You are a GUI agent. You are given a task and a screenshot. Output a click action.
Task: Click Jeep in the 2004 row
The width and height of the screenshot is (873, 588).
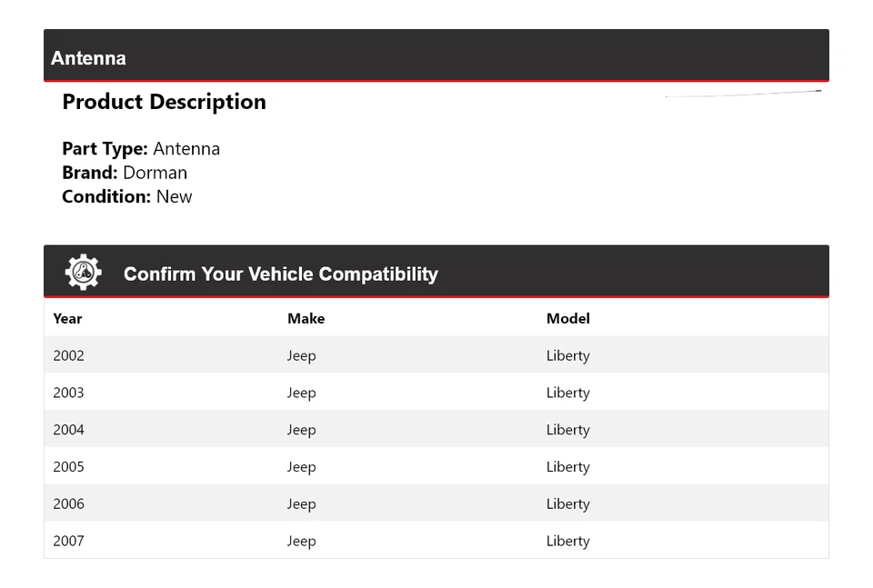(x=301, y=430)
